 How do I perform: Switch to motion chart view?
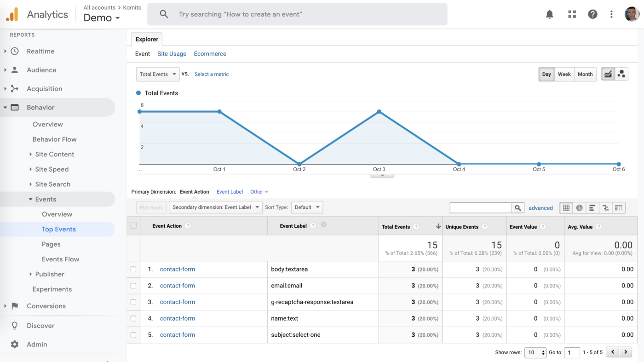[x=621, y=74]
